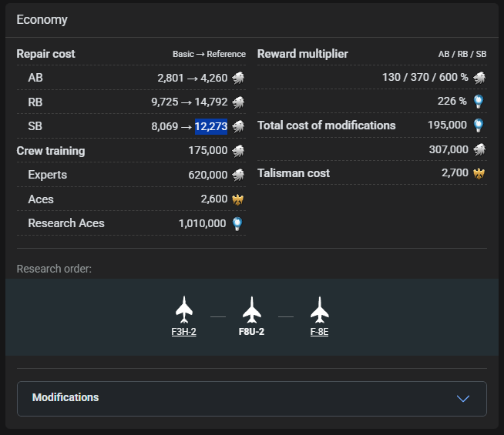Viewport: 504px width, 435px height.
Task: Click the F8U-2 current aircraft icon
Action: click(251, 310)
